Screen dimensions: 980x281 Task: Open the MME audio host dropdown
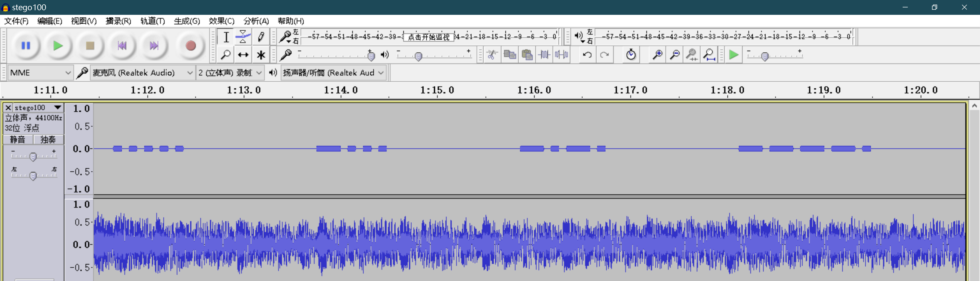pos(40,73)
